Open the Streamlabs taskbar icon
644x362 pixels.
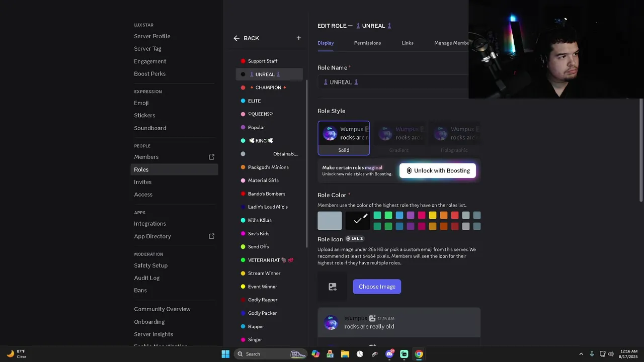[404, 354]
